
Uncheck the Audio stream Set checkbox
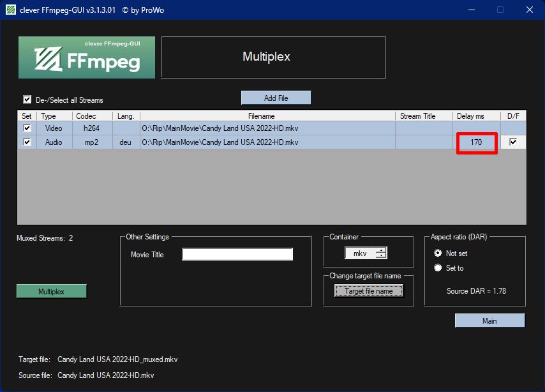coord(27,142)
